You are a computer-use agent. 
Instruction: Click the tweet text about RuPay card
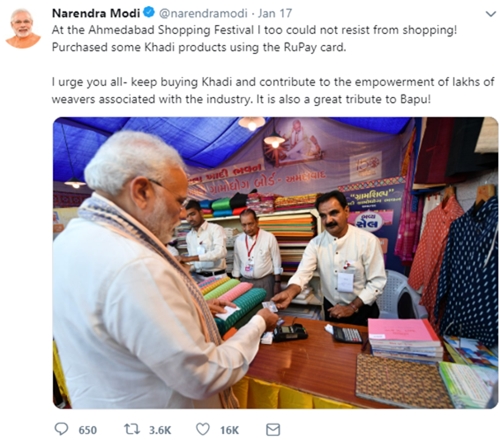click(254, 39)
